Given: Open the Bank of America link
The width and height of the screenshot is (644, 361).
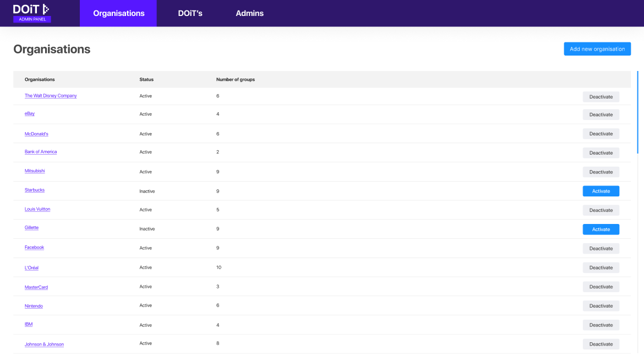Looking at the screenshot, I should tap(41, 151).
